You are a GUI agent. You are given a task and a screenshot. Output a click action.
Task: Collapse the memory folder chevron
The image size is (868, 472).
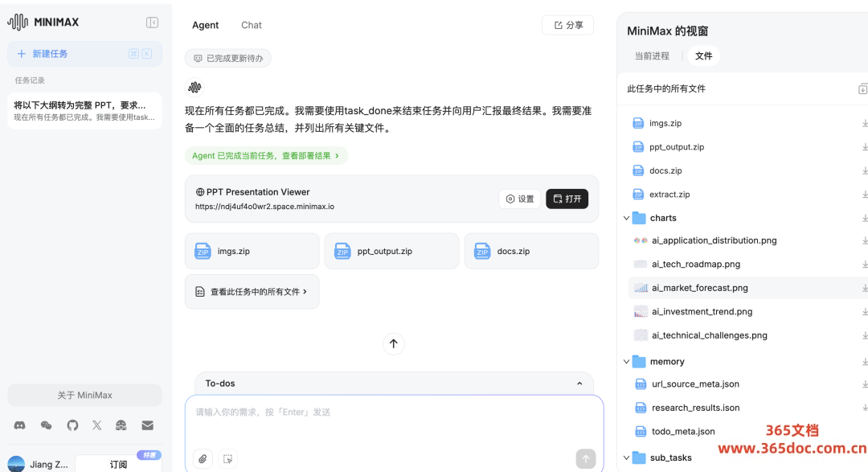pyautogui.click(x=626, y=362)
